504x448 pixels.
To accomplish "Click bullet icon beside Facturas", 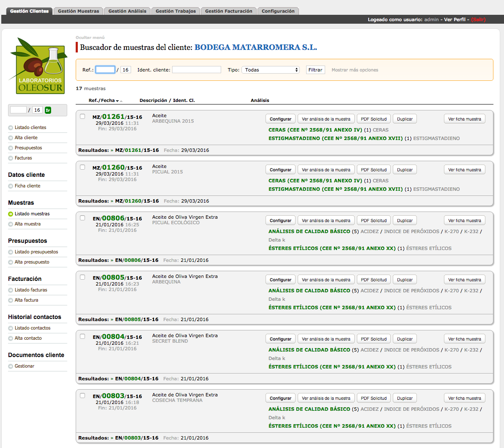I will tap(11, 158).
